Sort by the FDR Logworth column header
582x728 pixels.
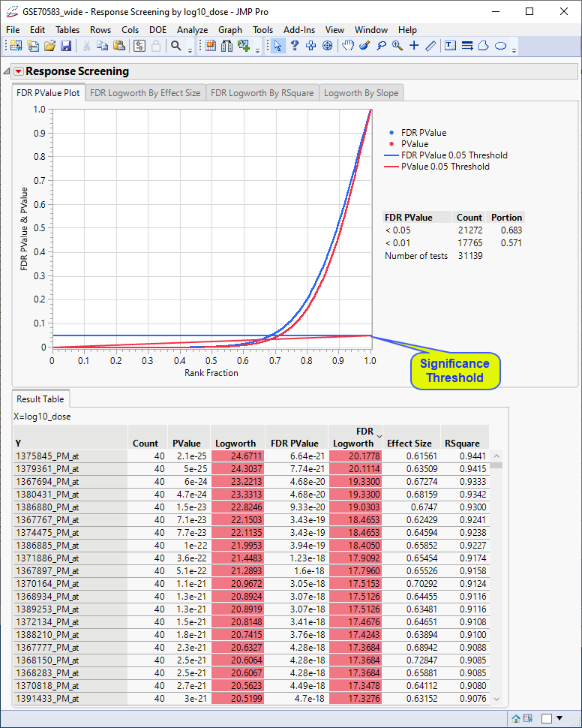tap(354, 438)
